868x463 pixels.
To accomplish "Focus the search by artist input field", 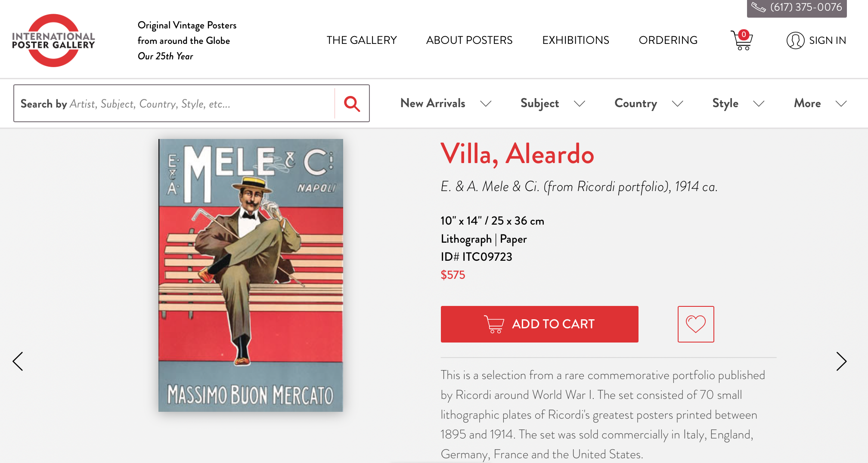I will (174, 104).
